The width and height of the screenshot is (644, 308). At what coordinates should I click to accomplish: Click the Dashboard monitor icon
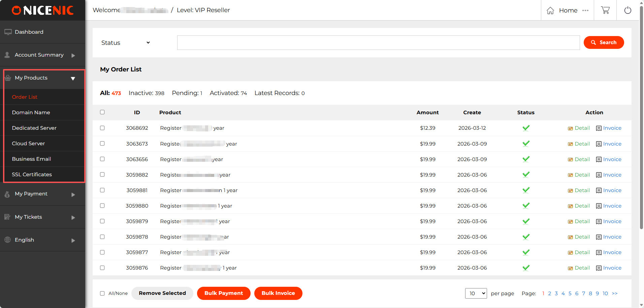click(x=8, y=32)
